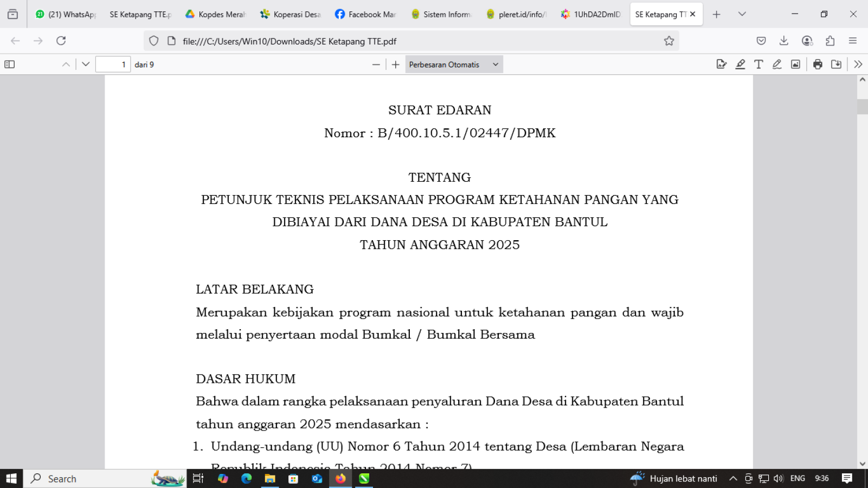Switch to 1UhDA2DmlD tab

tap(590, 15)
